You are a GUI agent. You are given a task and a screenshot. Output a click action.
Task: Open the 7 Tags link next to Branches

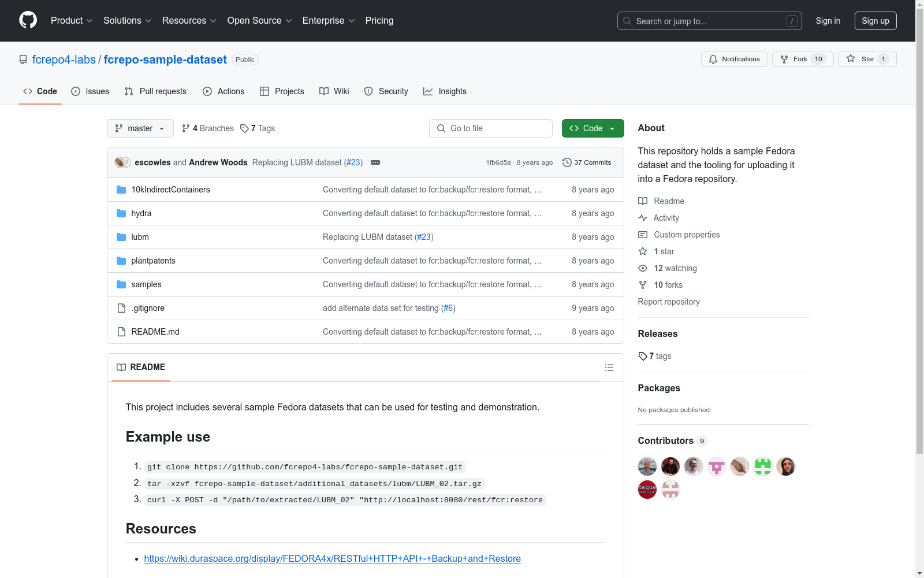coord(258,128)
